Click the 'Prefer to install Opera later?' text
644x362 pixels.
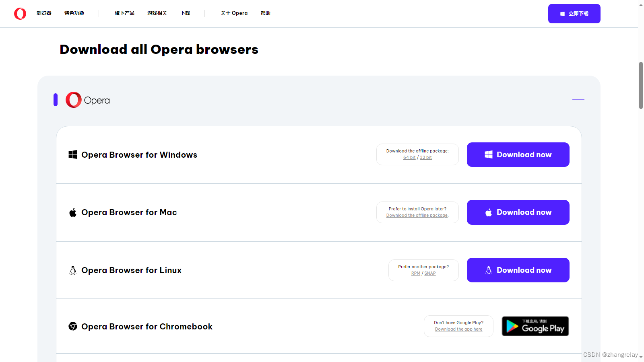pyautogui.click(x=417, y=209)
